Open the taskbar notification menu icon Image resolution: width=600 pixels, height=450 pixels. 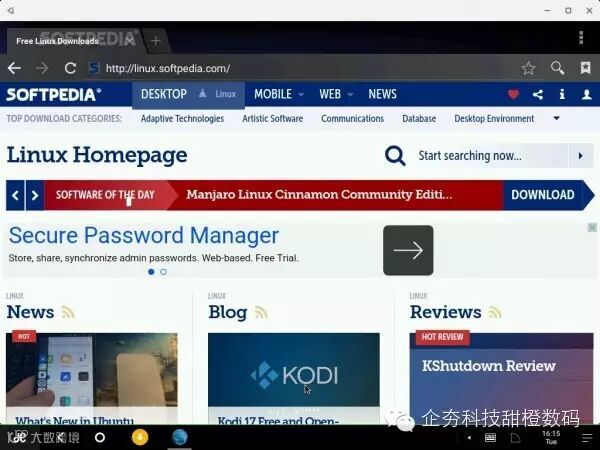587,437
